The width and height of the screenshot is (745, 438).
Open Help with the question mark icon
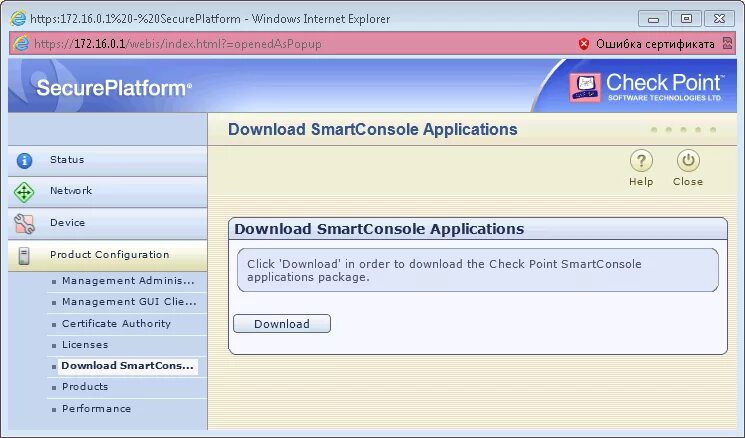click(641, 161)
